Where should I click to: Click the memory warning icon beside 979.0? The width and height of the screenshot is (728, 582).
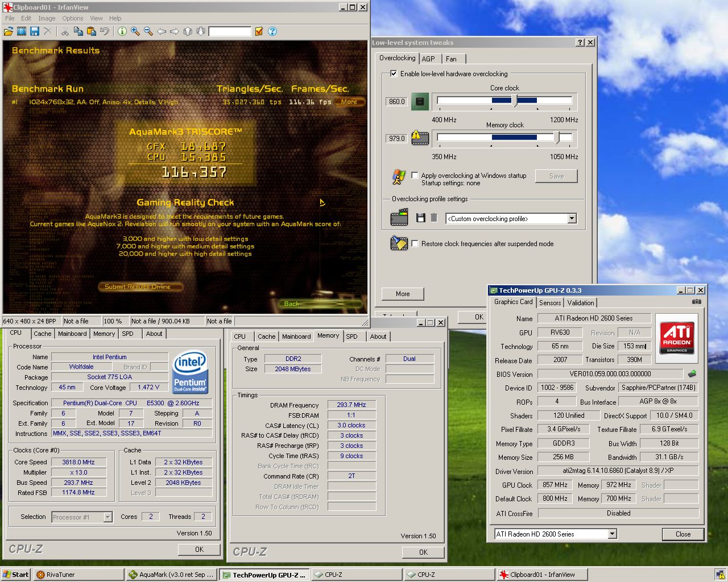420,138
